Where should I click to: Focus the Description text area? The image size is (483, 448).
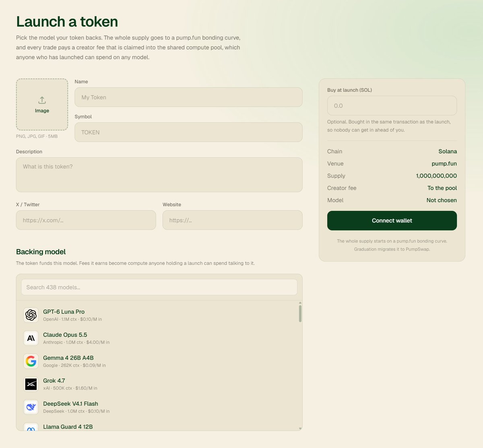click(x=159, y=175)
